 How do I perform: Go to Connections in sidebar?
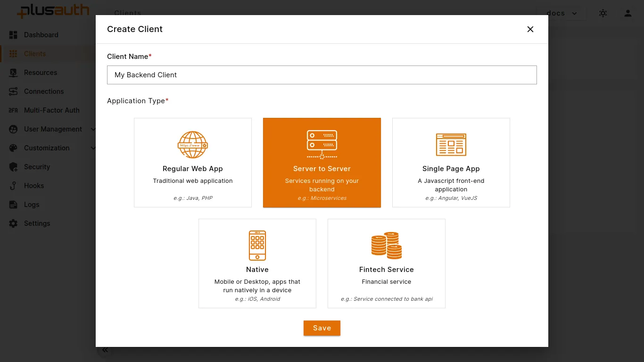click(x=43, y=91)
